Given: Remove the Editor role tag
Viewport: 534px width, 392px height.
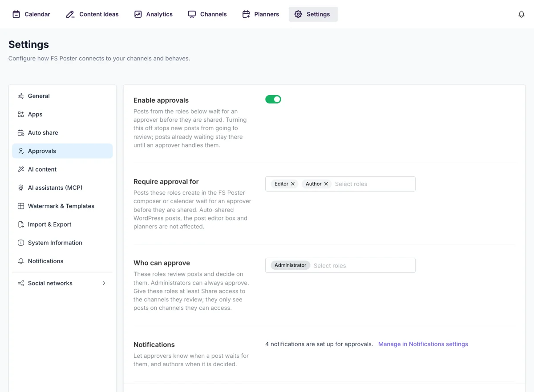Looking at the screenshot, I should (293, 184).
